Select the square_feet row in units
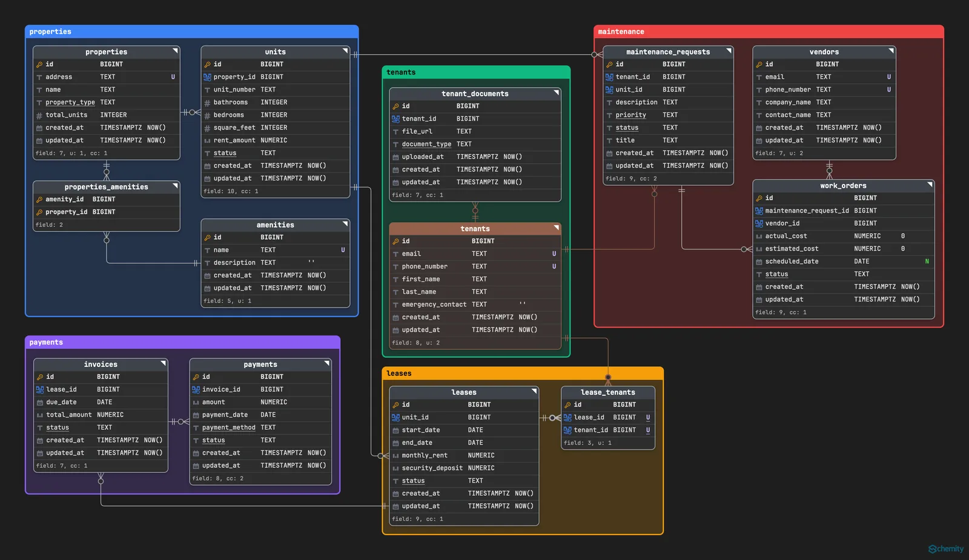Viewport: 969px width, 560px height. point(276,128)
